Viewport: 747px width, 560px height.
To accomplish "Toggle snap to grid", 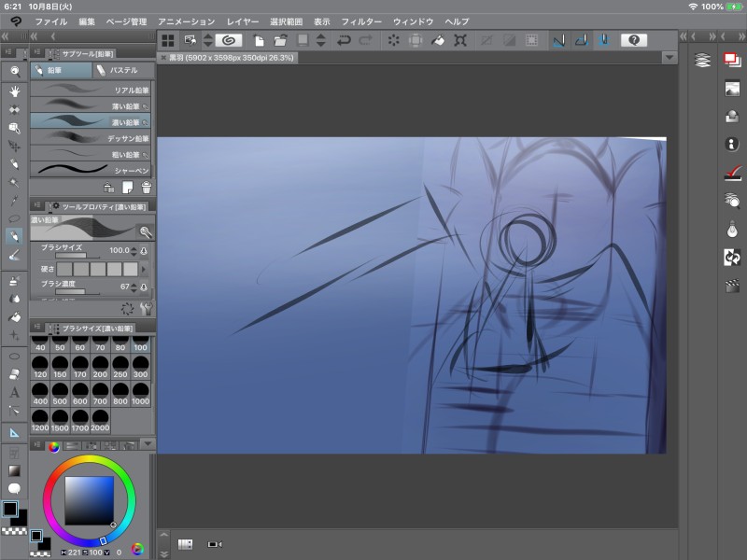I will pyautogui.click(x=603, y=40).
